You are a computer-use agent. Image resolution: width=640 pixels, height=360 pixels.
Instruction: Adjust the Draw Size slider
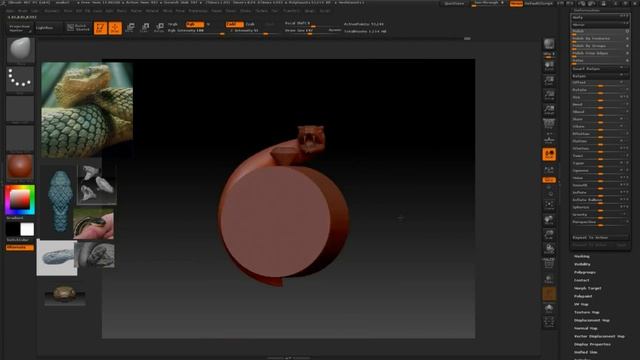pyautogui.click(x=313, y=31)
